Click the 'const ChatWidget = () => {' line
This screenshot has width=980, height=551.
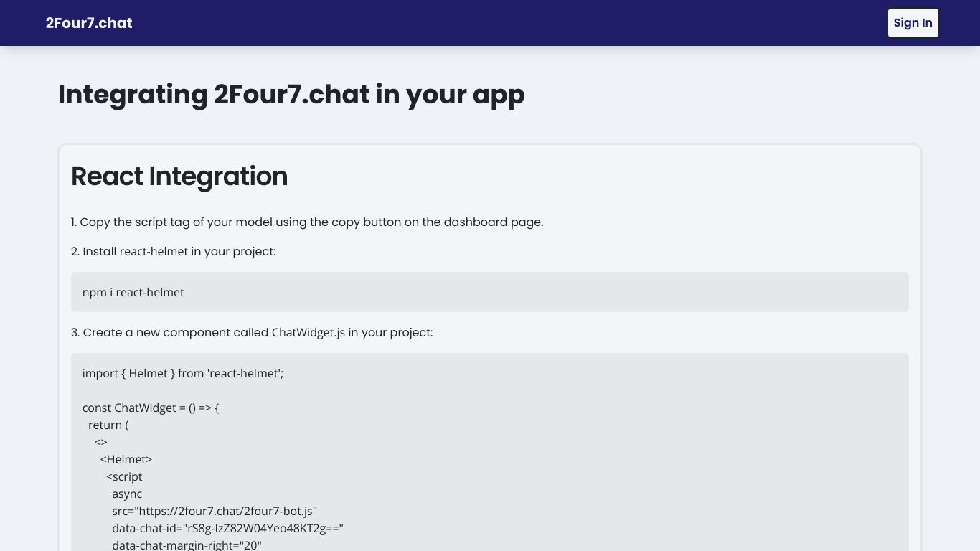tap(151, 408)
